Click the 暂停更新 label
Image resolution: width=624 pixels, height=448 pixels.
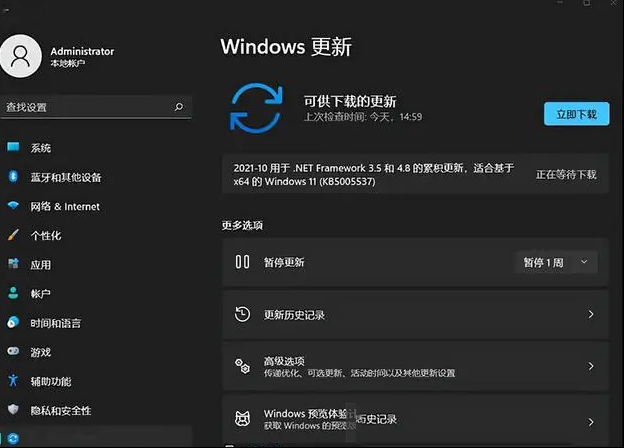coord(284,262)
